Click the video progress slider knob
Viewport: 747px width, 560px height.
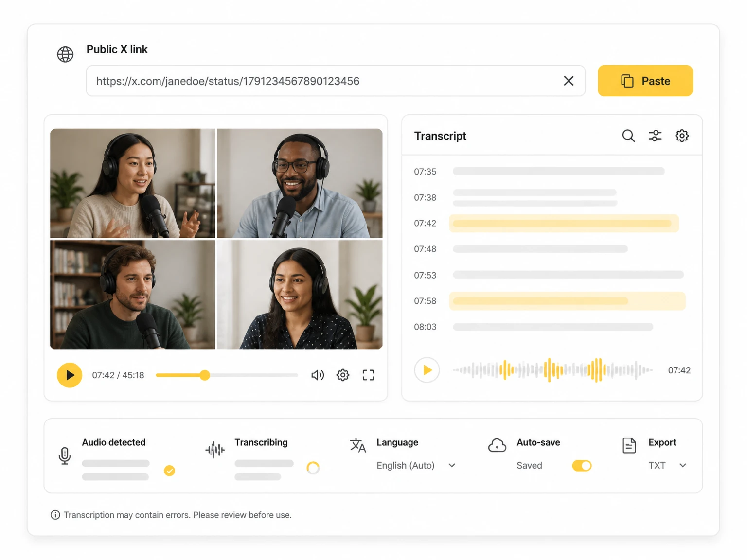[205, 375]
